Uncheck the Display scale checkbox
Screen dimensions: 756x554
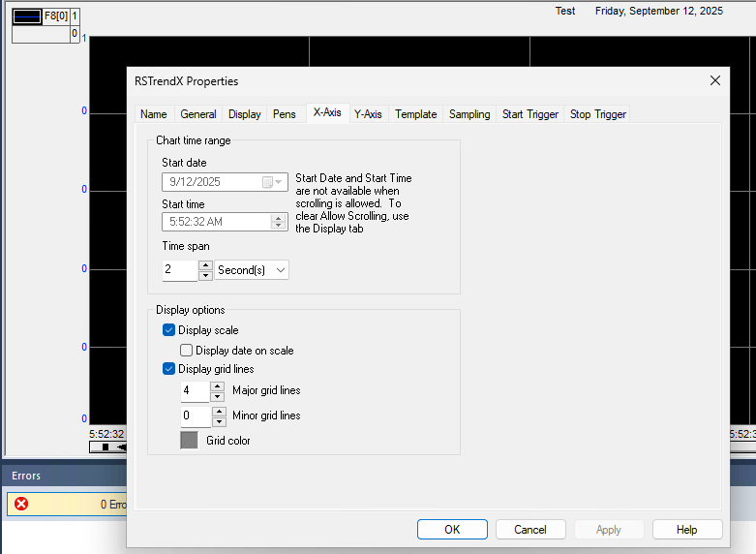pos(169,330)
